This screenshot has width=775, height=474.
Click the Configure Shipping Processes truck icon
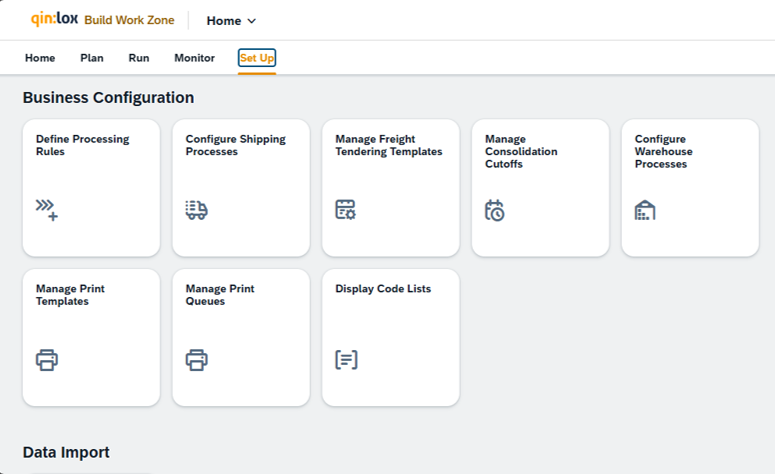196,210
